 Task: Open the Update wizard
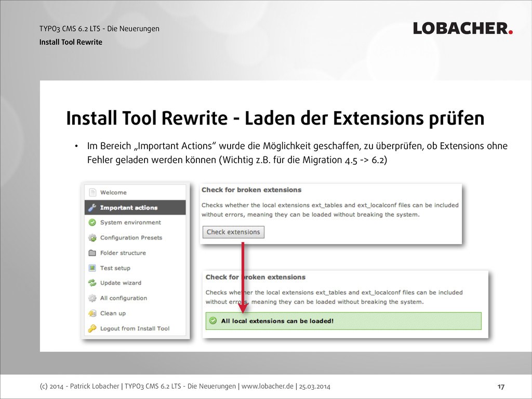pyautogui.click(x=135, y=283)
